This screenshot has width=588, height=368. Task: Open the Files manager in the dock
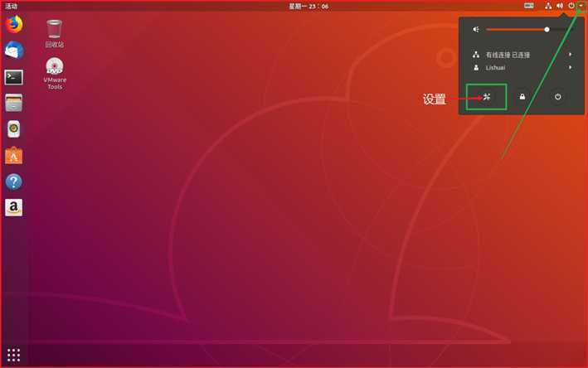pos(14,103)
